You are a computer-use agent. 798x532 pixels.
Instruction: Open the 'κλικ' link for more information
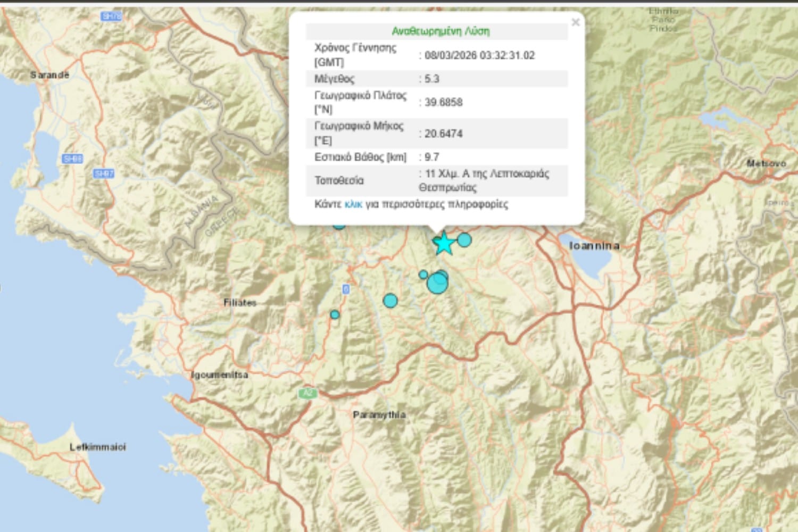(x=353, y=204)
